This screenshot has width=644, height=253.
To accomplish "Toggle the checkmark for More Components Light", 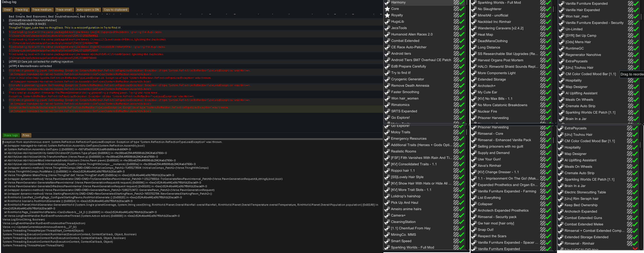I will [x=548, y=73].
